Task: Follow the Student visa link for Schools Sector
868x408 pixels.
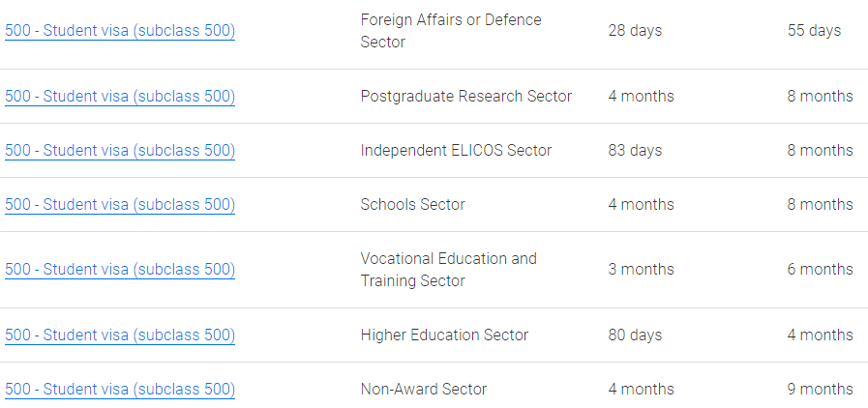Action: (120, 205)
